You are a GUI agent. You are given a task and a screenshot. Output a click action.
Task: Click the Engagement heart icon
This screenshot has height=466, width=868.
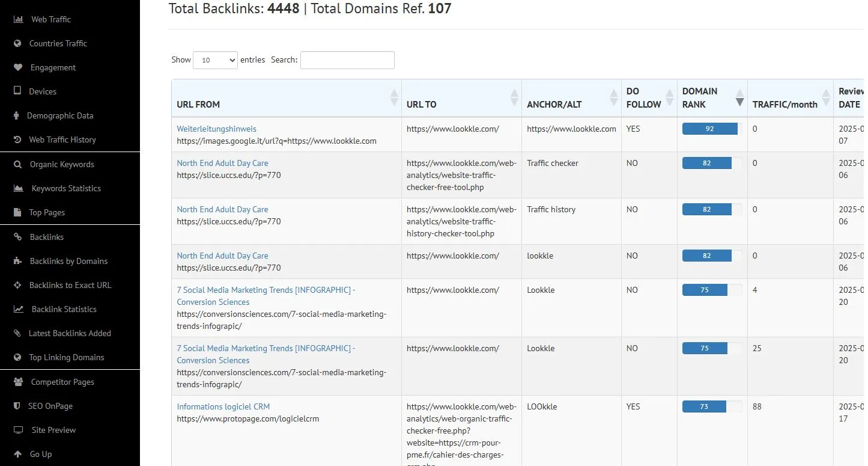coord(18,67)
